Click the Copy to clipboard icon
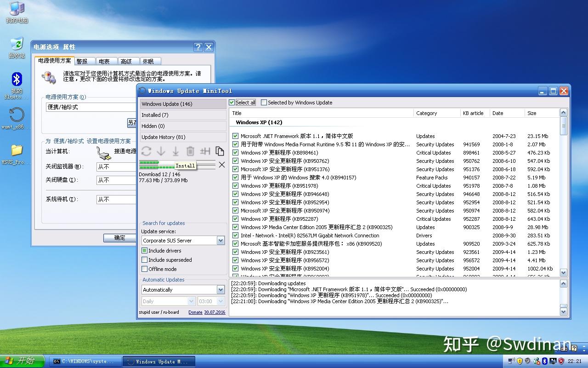The image size is (588, 368). [220, 151]
